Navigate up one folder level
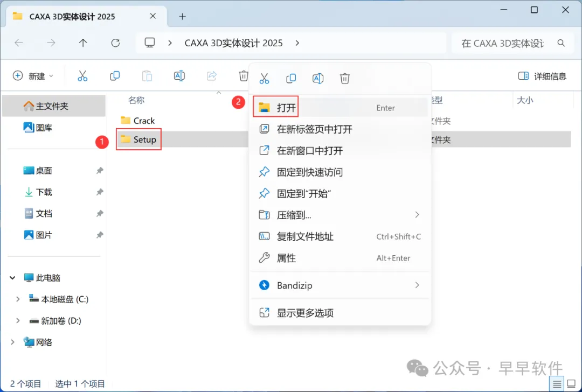The image size is (582, 392). [x=83, y=43]
